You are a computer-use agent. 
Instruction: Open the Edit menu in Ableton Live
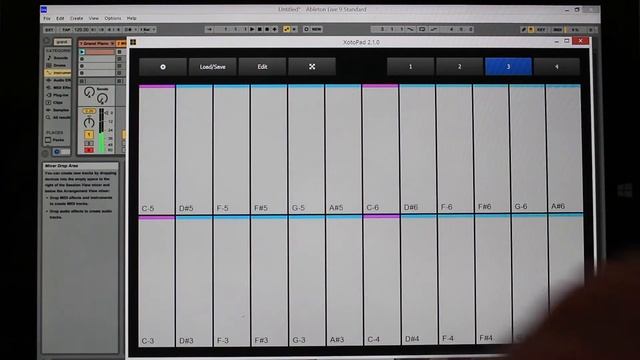60,18
